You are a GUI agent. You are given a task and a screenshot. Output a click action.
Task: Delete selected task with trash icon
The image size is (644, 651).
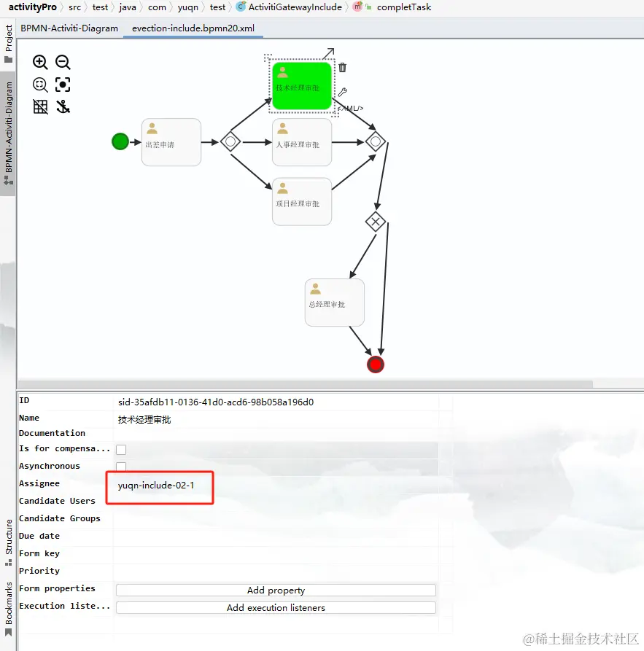(342, 67)
